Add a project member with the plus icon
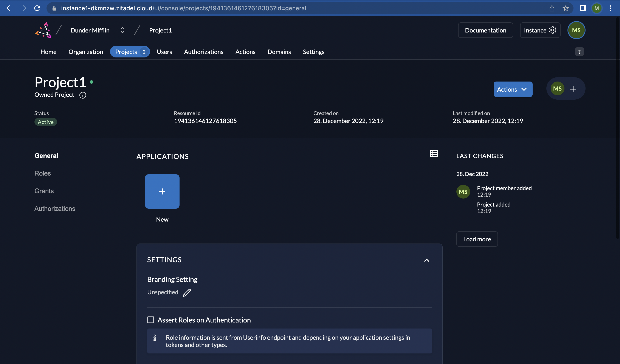 pyautogui.click(x=573, y=89)
